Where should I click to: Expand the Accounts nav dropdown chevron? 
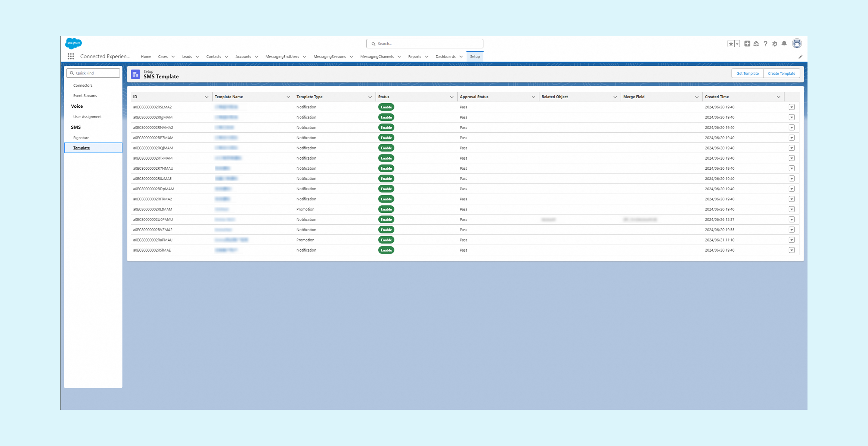[x=256, y=57]
